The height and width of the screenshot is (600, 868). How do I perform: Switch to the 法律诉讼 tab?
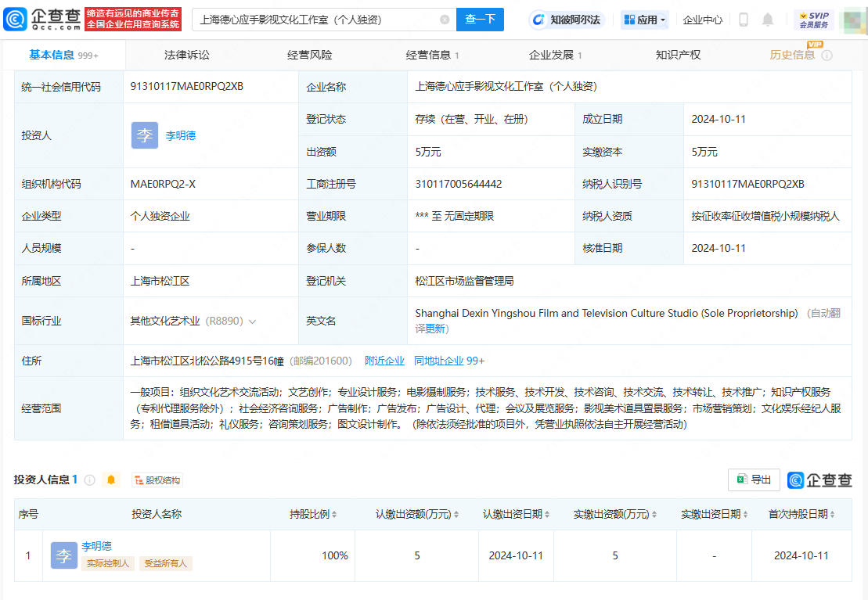pyautogui.click(x=187, y=55)
